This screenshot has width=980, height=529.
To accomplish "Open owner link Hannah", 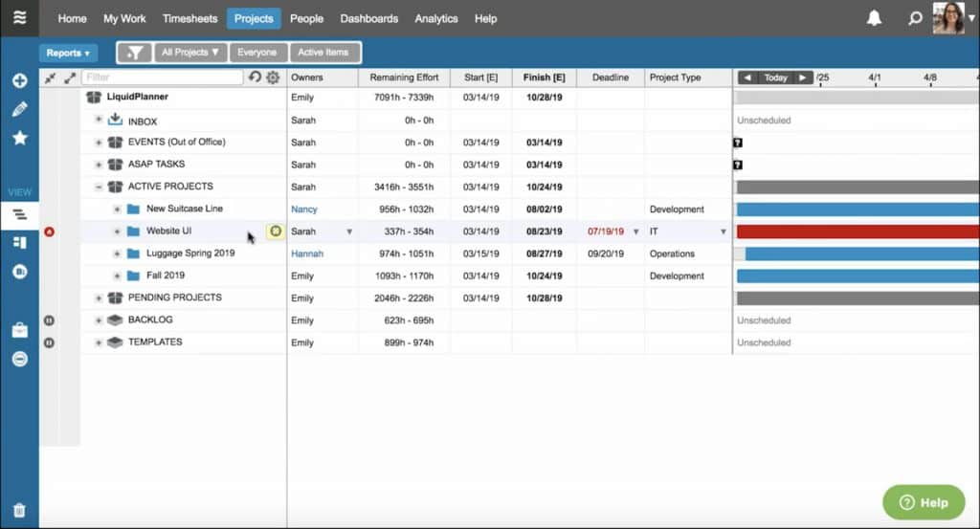I will click(307, 253).
